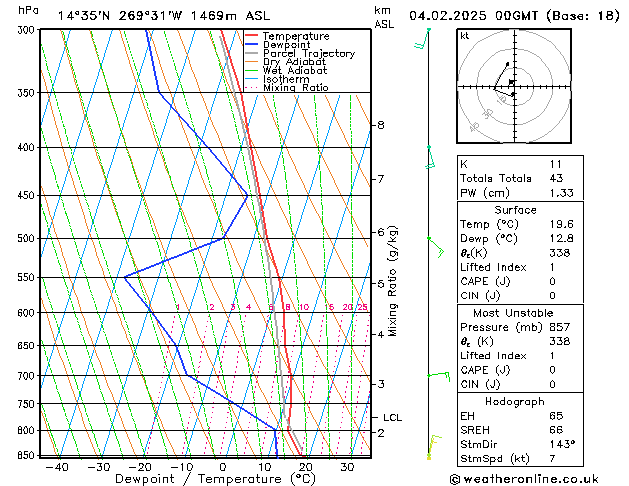Click the weatheronline.co.uk copyright text
Image resolution: width=629 pixels, height=486 pixels.
coord(524,479)
